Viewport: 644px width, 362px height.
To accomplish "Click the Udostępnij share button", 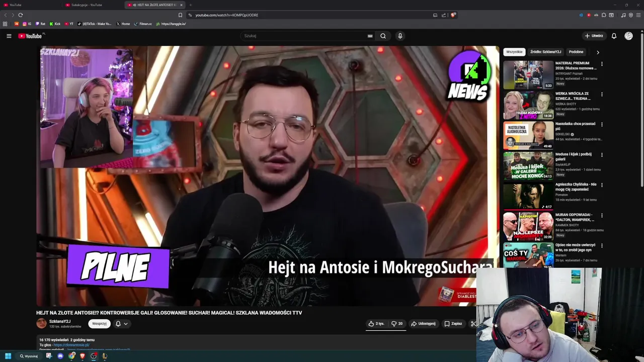I will click(x=423, y=324).
